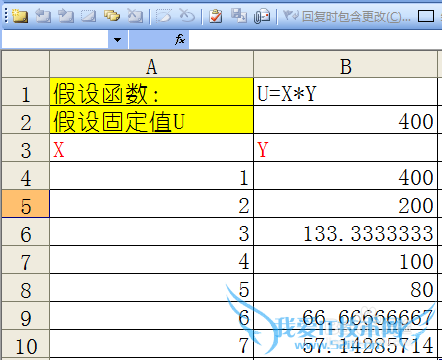Go to Next Comment icon
This screenshot has height=360, width=442.
(66, 16)
